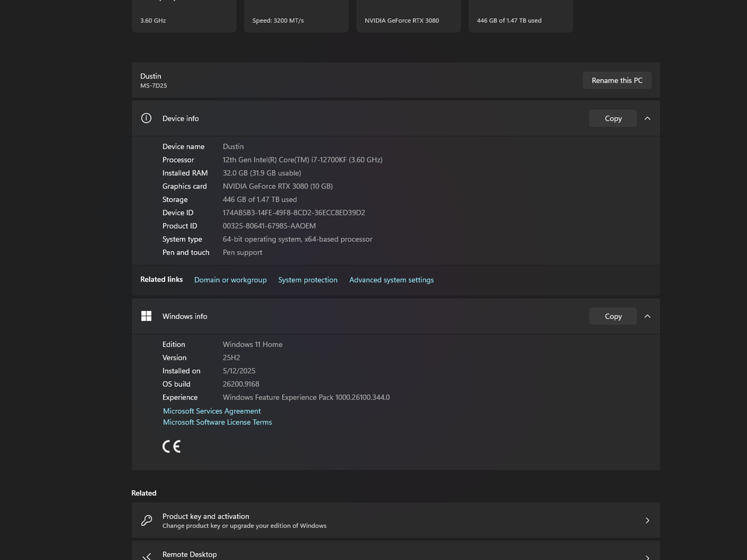Click the Rename this PC button
Viewport: 747px width, 560px height.
point(617,80)
